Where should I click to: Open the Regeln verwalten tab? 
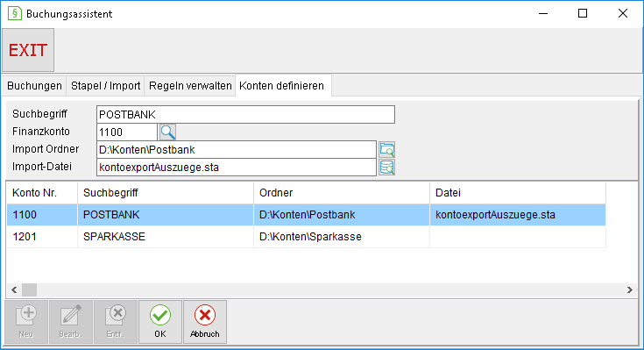click(x=190, y=86)
